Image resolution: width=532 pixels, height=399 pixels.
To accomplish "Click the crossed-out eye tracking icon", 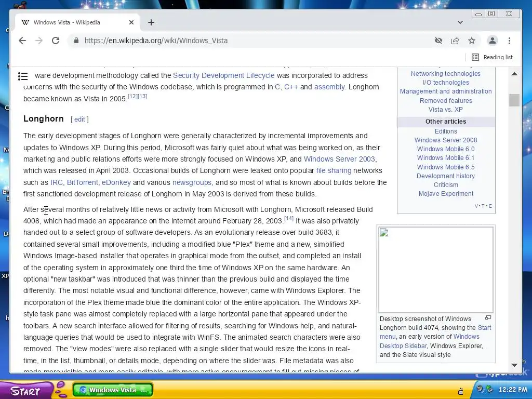I will [x=438, y=41].
